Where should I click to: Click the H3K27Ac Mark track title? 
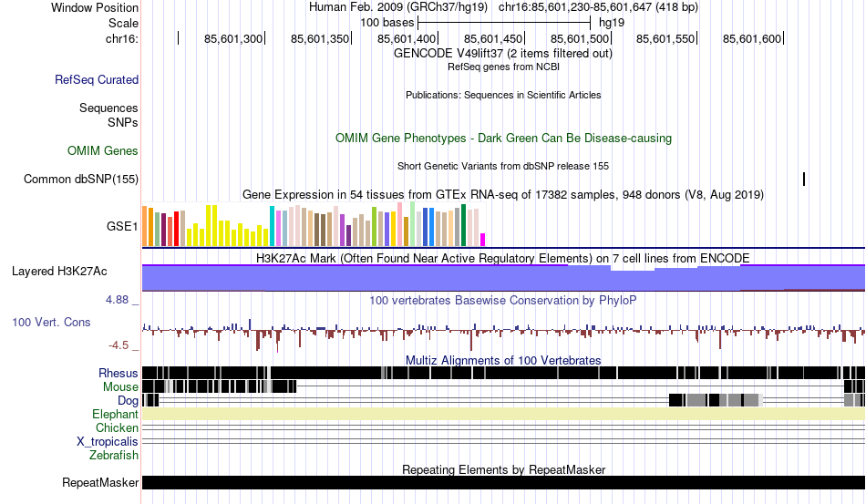[503, 258]
